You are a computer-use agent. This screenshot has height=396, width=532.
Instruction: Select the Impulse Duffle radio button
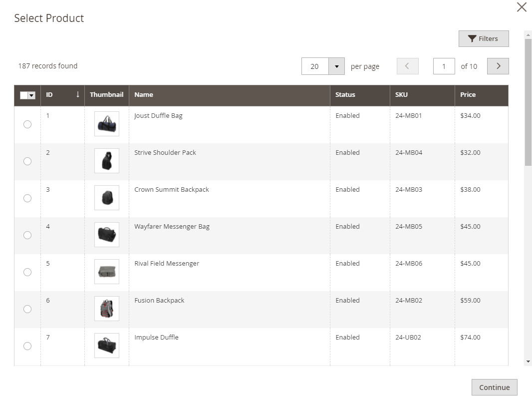(27, 346)
